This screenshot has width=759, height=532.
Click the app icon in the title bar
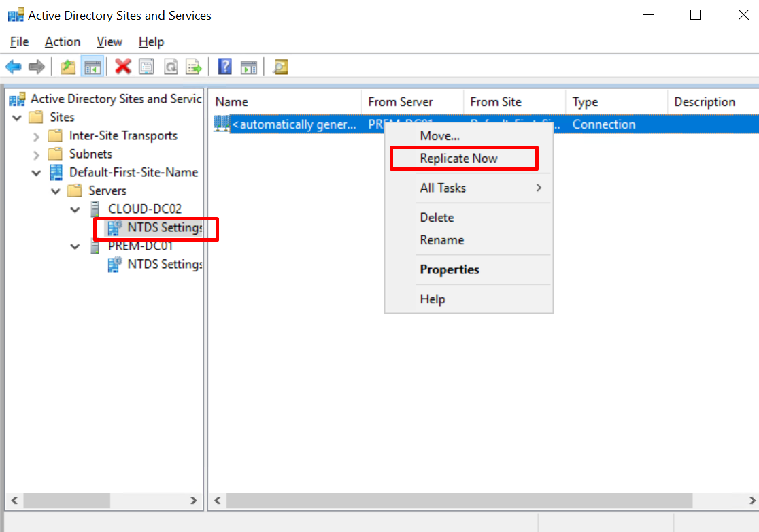[16, 15]
